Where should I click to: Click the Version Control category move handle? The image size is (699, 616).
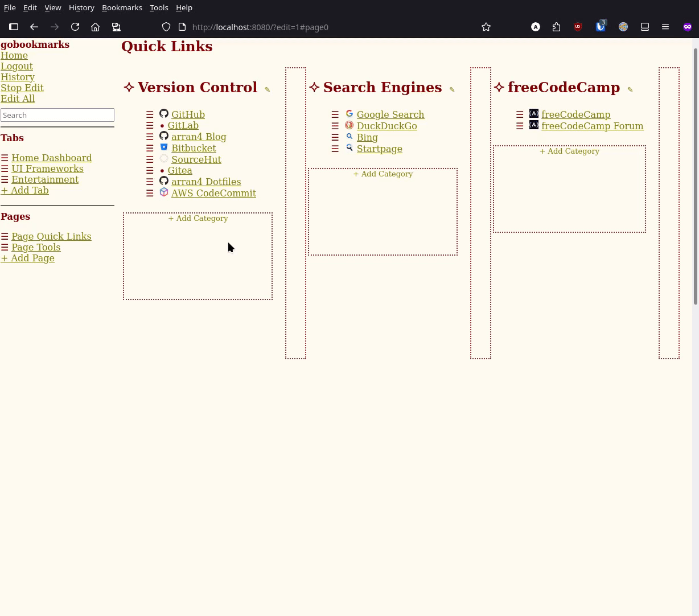click(129, 87)
